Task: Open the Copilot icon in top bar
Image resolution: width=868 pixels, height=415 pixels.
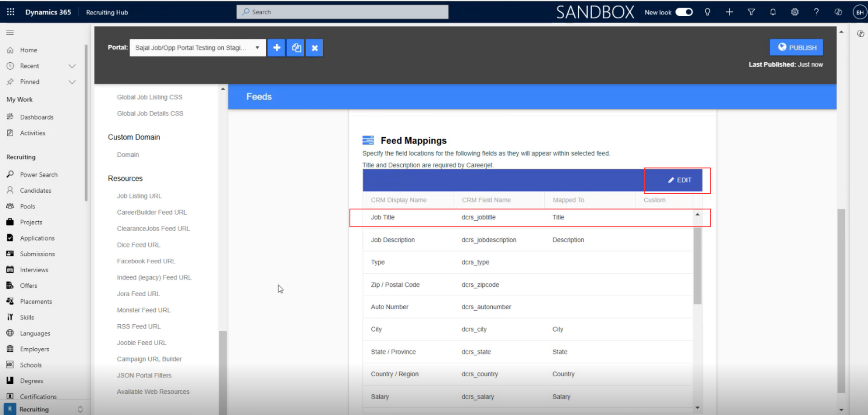Action: [838, 12]
